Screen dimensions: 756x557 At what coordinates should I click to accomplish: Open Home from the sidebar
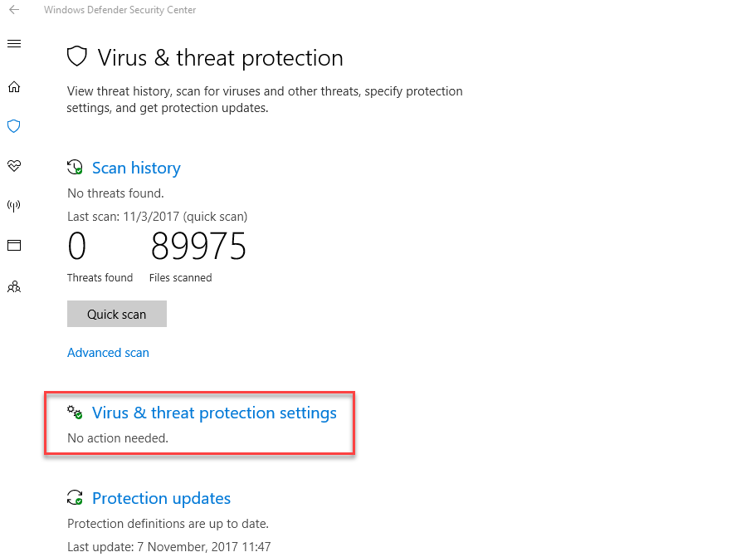tap(14, 87)
